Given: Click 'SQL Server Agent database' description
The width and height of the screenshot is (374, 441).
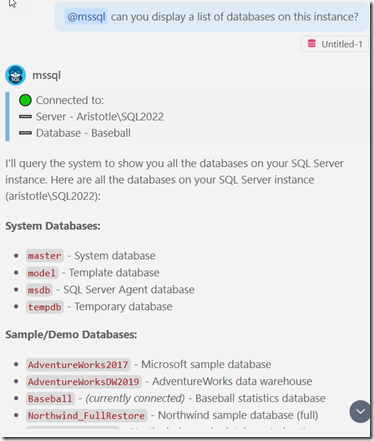Looking at the screenshot, I should pyautogui.click(x=129, y=289).
